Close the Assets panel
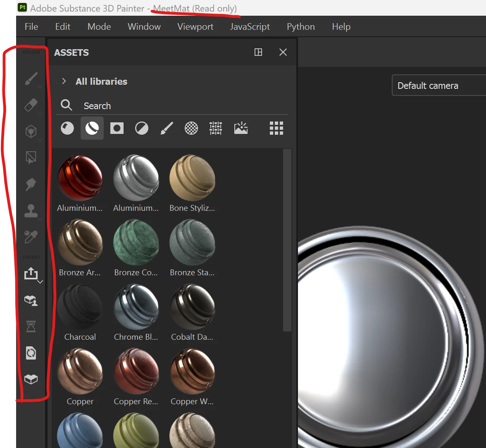This screenshot has width=486, height=448. (283, 52)
